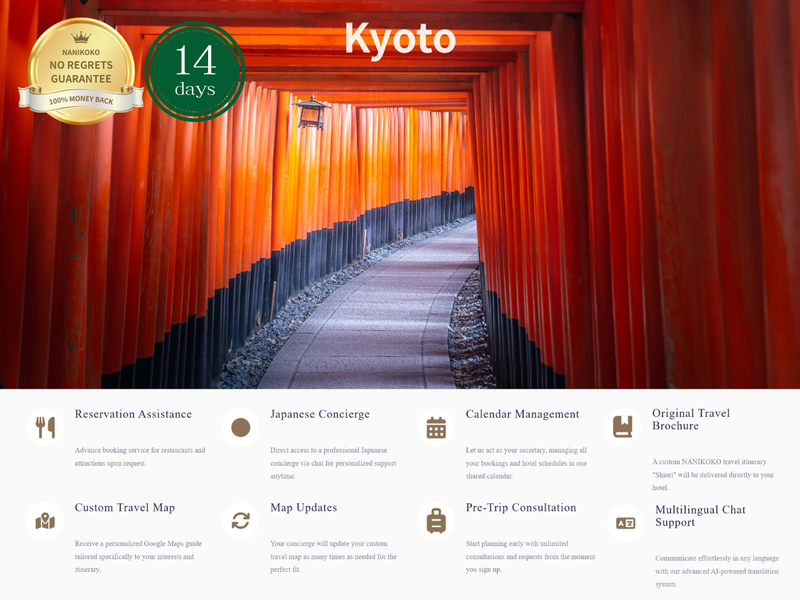Select the Custom Travel Map heading
The width and height of the screenshot is (800, 600).
coord(125,508)
